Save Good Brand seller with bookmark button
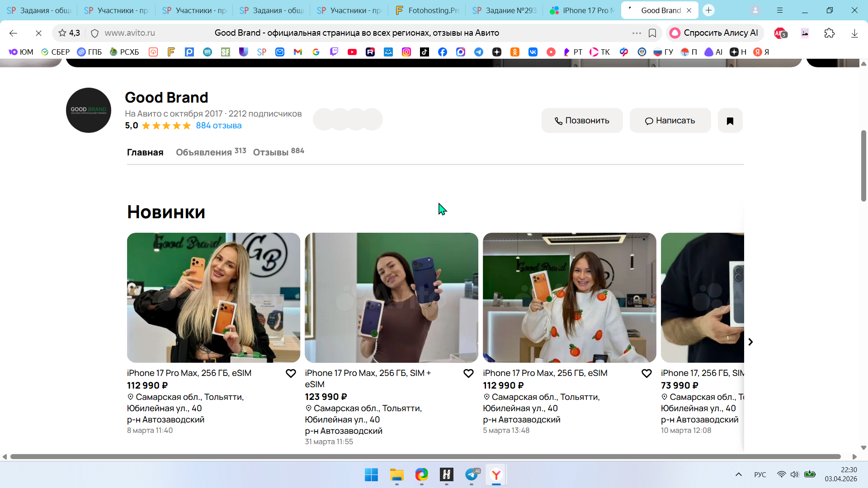This screenshot has height=488, width=868. [730, 121]
